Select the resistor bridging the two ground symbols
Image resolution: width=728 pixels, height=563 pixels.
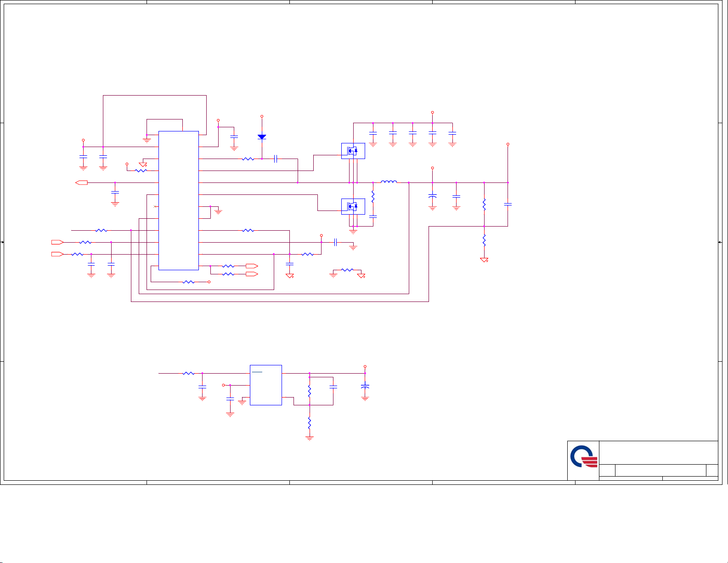point(347,270)
